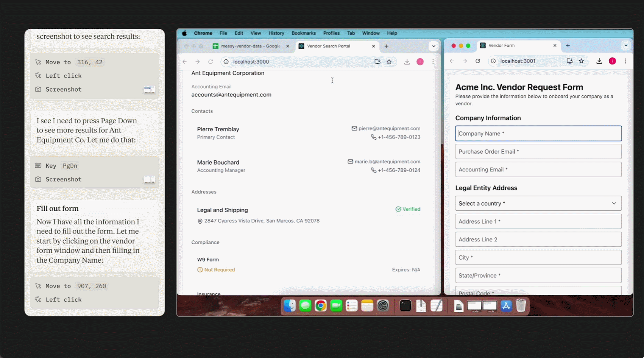Switch to the messy-vendor-data Google Sheets tab

click(250, 46)
